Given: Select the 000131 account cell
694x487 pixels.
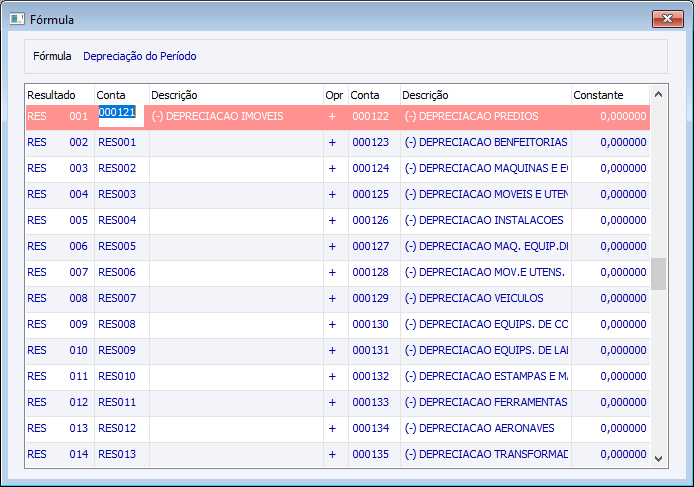Looking at the screenshot, I should coord(374,350).
